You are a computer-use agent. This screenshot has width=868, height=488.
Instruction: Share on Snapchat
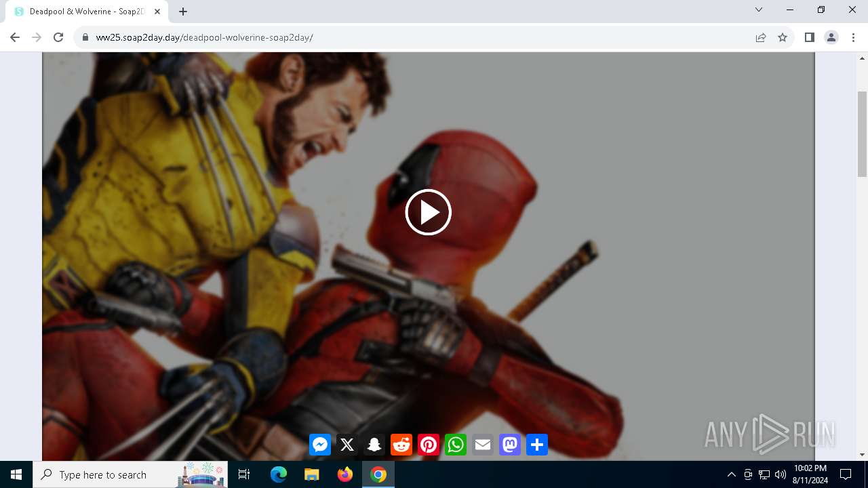[x=374, y=445]
